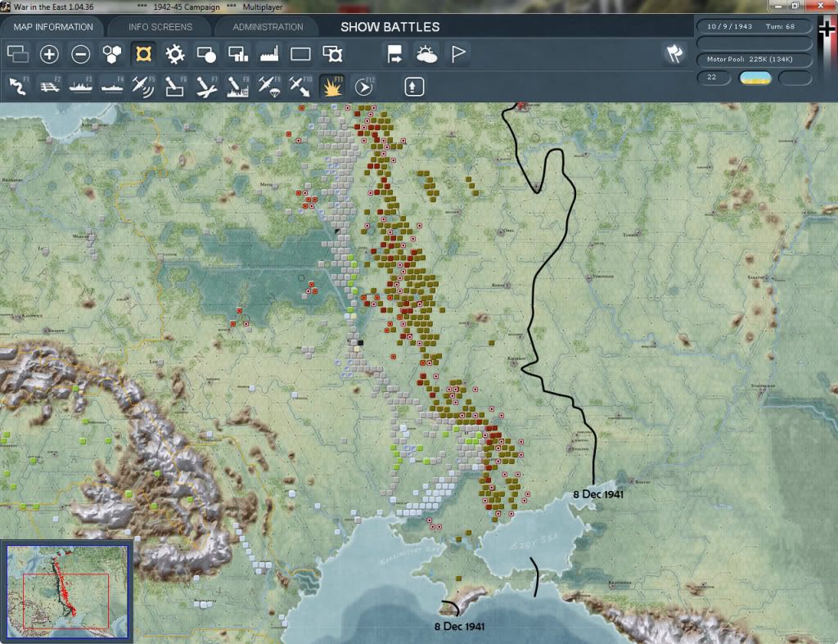The height and width of the screenshot is (644, 838).
Task: Toggle the highlighted yellow ring map overlay
Action: pos(144,54)
